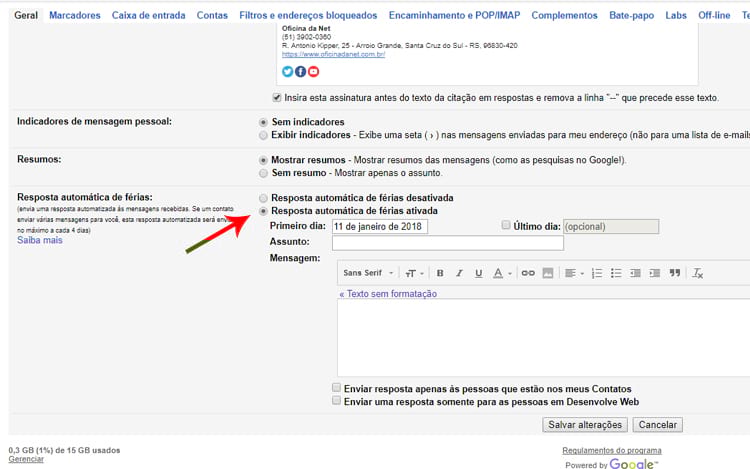The image size is (750, 469).
Task: Apply quote formatting with the quotation icon
Action: 675,273
